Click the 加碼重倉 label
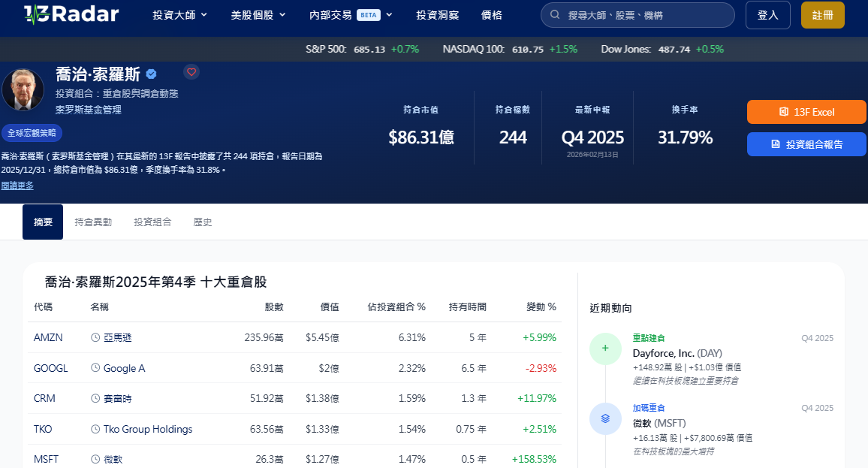 (649, 408)
